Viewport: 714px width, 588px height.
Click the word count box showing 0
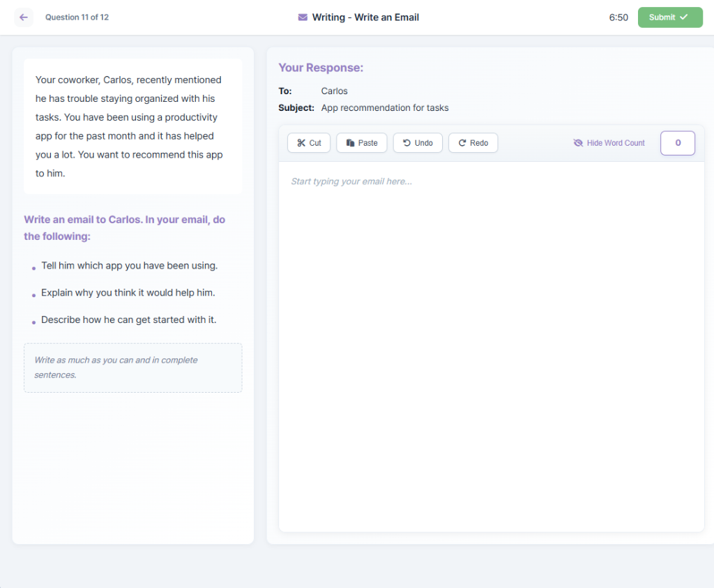point(677,143)
